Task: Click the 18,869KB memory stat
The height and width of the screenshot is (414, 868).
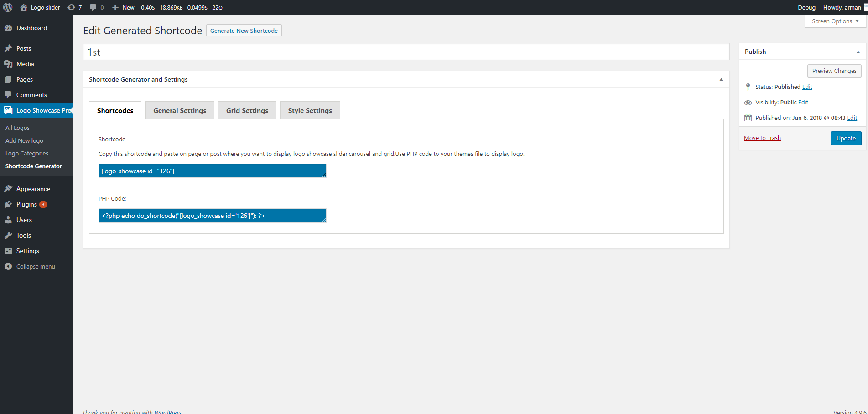Action: [x=171, y=7]
